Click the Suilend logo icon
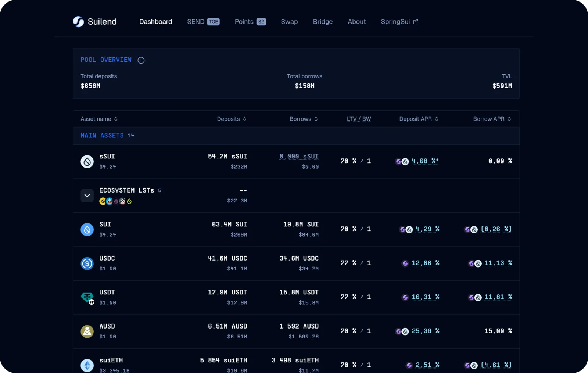The image size is (588, 373). click(x=78, y=22)
